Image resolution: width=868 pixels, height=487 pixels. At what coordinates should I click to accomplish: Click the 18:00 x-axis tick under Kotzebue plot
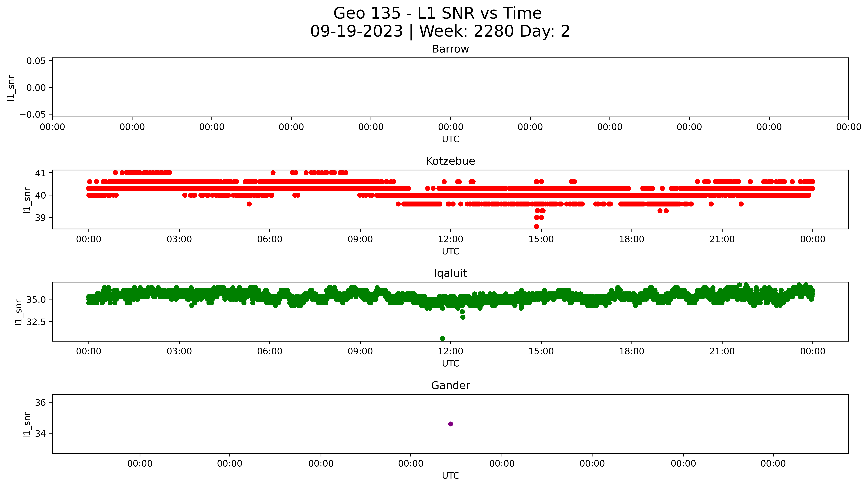pyautogui.click(x=631, y=239)
